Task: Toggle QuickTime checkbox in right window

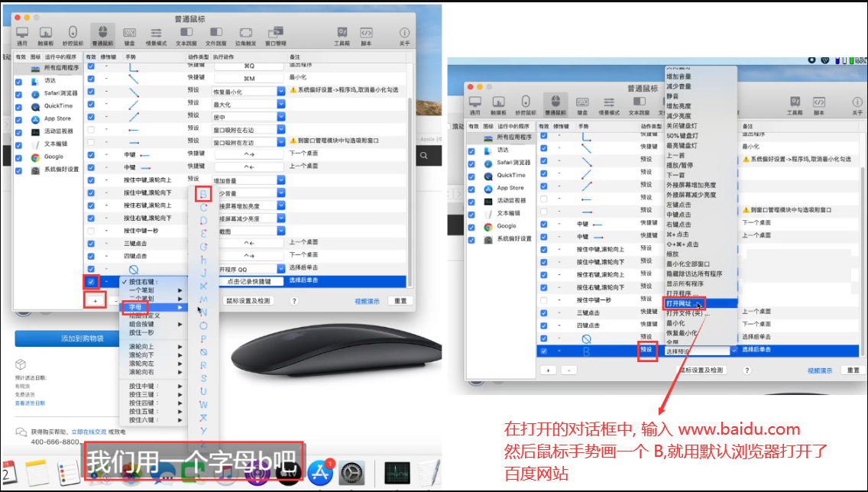Action: pos(471,176)
